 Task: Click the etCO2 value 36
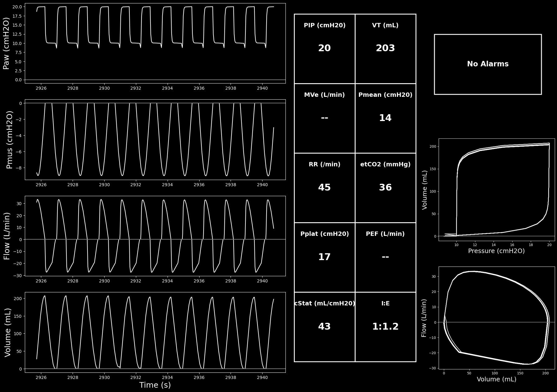pyautogui.click(x=385, y=187)
